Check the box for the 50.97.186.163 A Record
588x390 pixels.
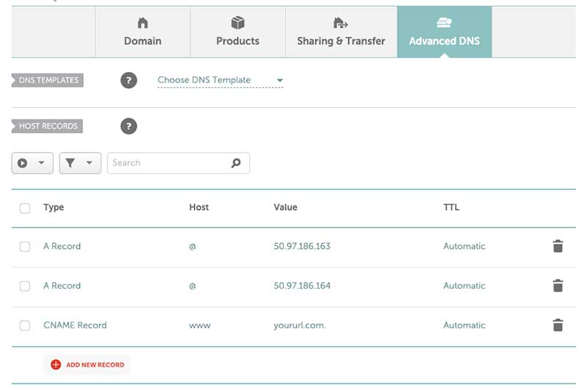25,247
